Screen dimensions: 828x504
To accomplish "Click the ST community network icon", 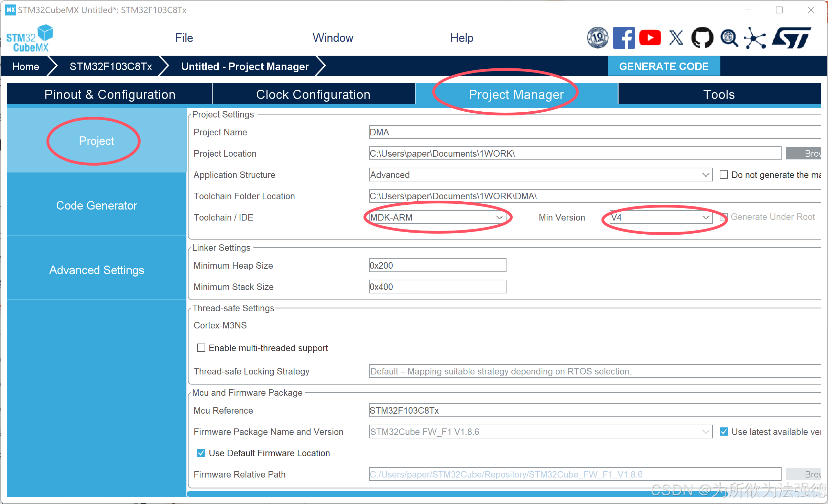I will 754,38.
